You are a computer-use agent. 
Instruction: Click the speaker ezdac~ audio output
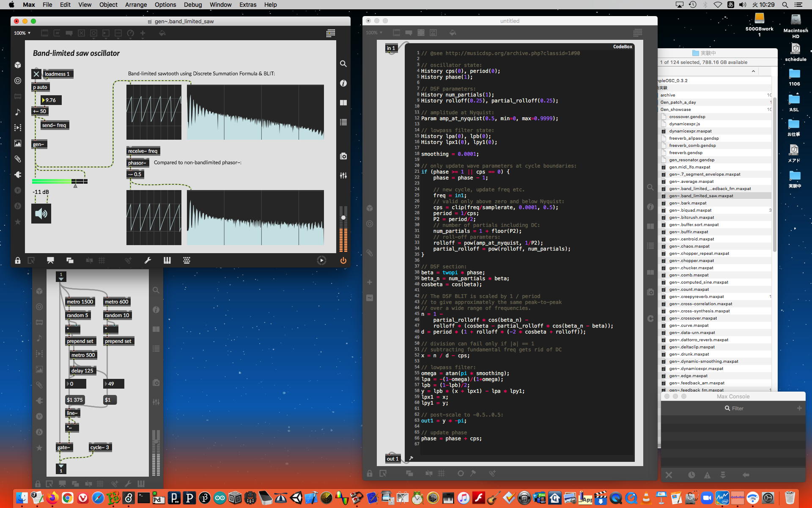[41, 213]
